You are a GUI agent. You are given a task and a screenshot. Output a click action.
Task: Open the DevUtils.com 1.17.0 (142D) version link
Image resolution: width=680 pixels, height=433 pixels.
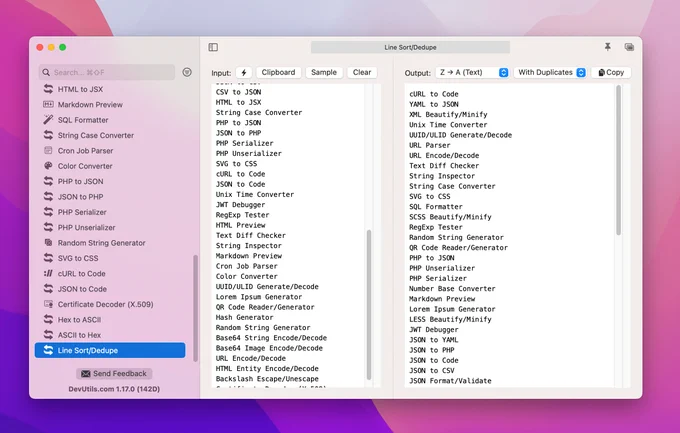click(x=114, y=389)
